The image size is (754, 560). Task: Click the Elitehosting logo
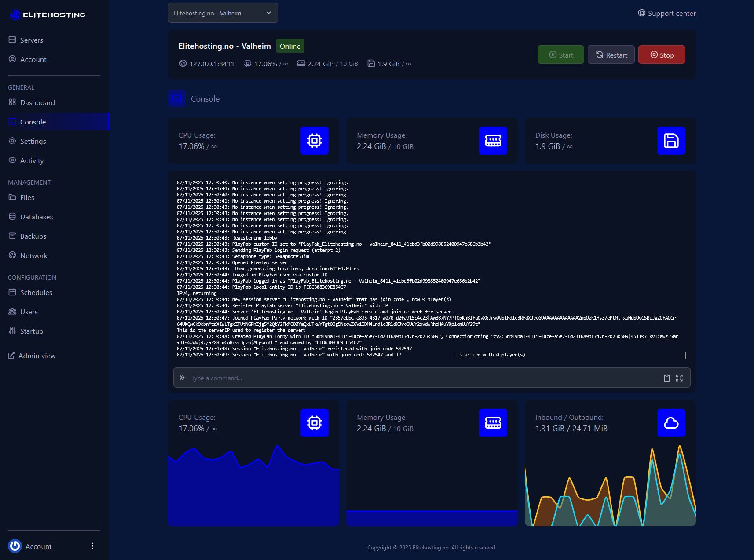click(x=47, y=15)
